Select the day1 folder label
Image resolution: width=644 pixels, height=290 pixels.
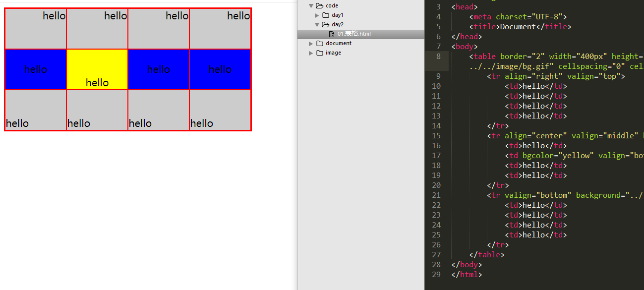(338, 15)
